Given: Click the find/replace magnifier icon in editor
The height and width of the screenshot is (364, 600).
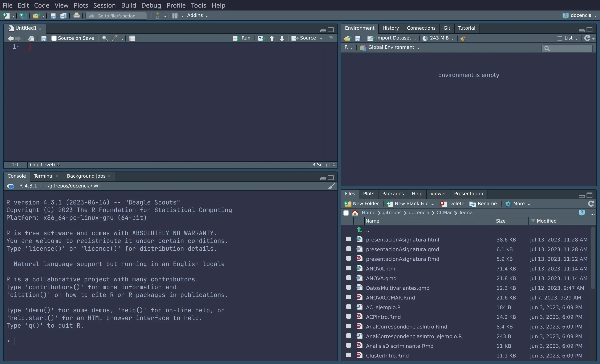Looking at the screenshot, I should [105, 38].
